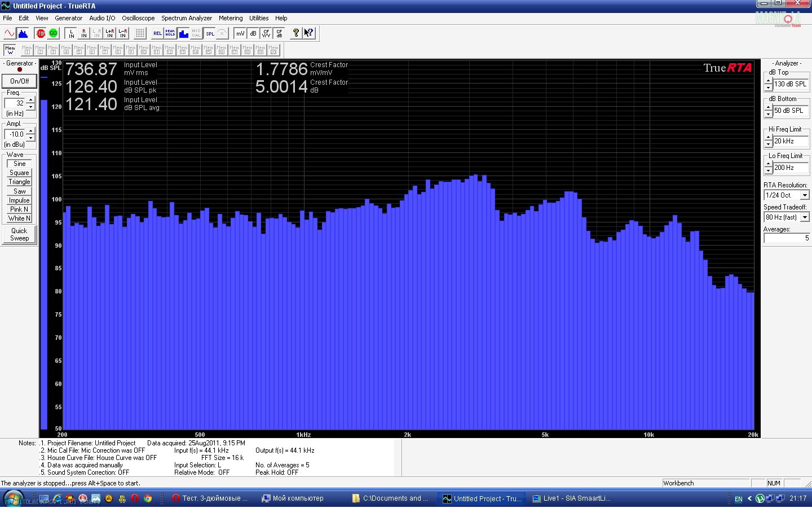
Task: Open the oscilloscope sine wave icon
Action: pyautogui.click(x=10, y=34)
